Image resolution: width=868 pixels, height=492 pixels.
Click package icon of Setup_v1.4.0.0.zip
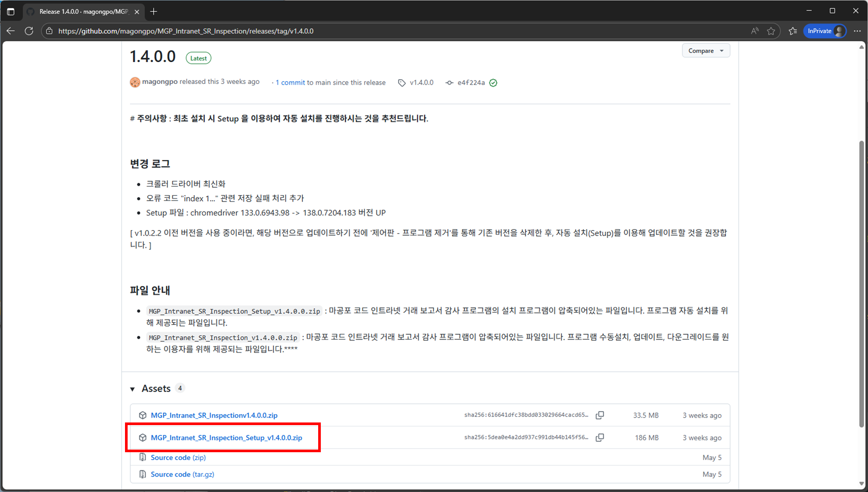tap(142, 437)
